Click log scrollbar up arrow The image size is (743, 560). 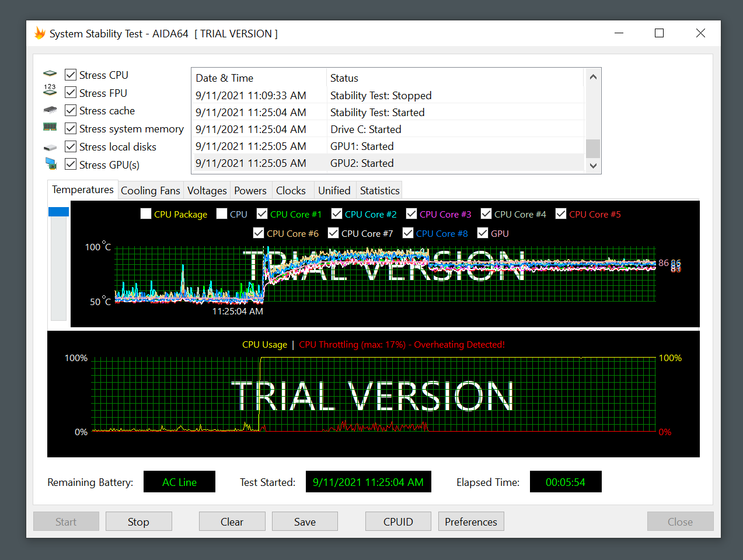(593, 76)
